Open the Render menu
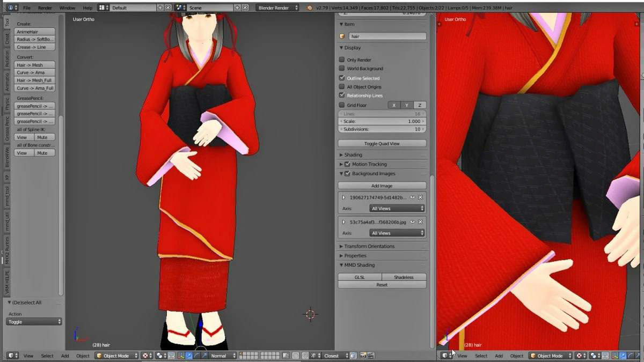The image size is (644, 362). [45, 8]
